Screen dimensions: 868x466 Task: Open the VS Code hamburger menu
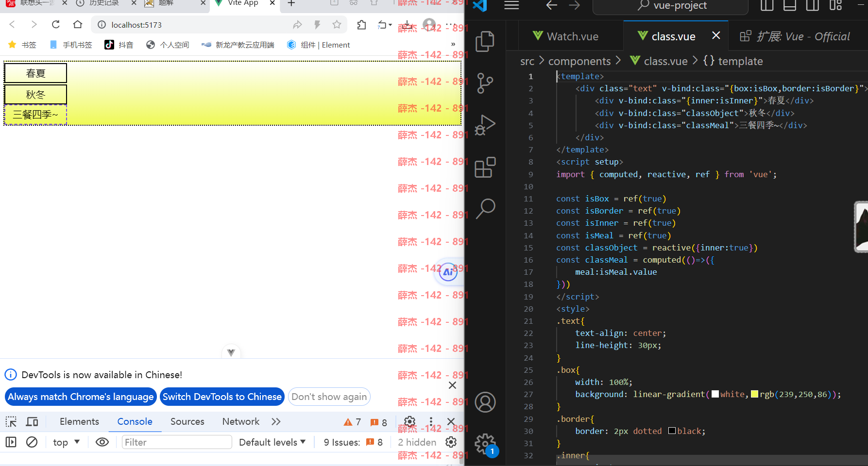click(x=511, y=5)
